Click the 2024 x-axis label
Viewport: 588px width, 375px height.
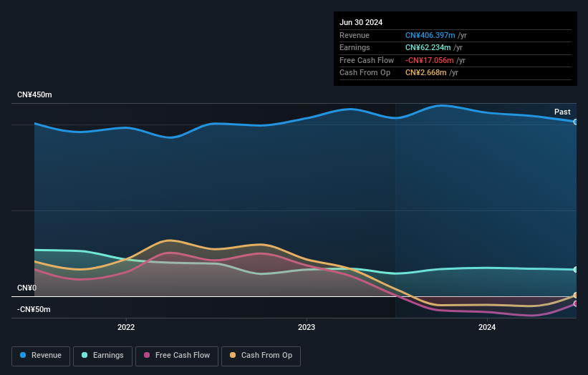487,327
